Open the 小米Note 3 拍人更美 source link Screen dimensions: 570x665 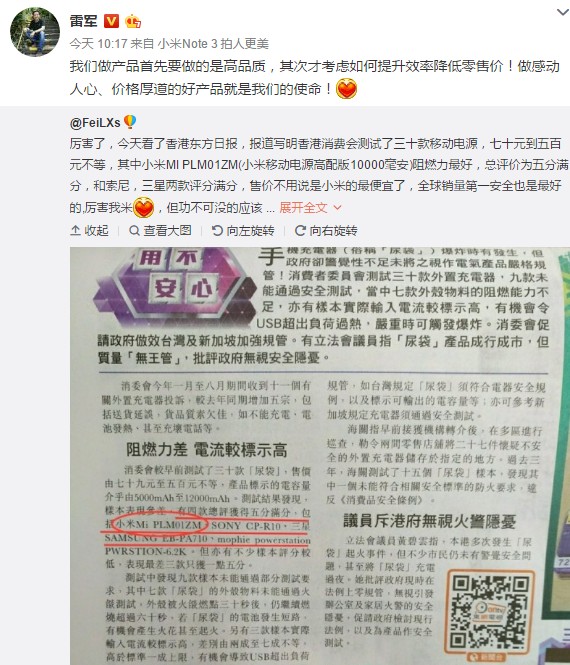[213, 43]
